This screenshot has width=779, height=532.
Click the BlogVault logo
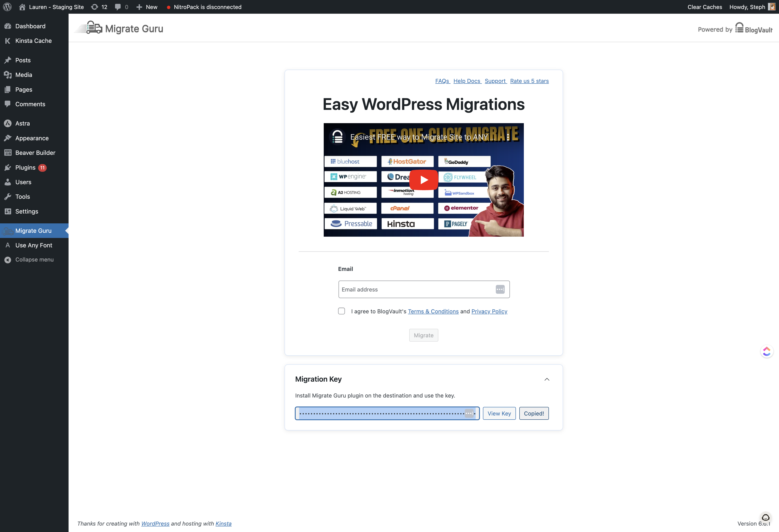[x=754, y=28]
